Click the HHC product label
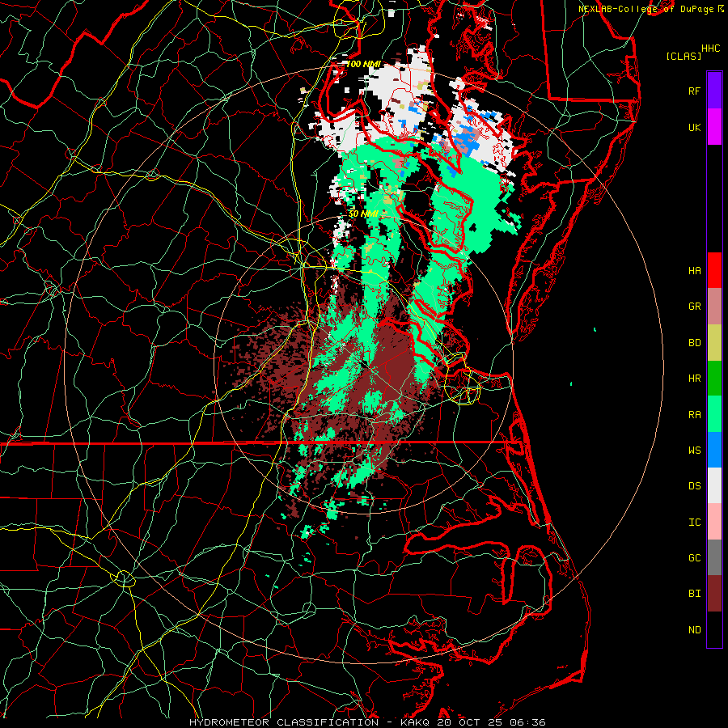 (710, 49)
